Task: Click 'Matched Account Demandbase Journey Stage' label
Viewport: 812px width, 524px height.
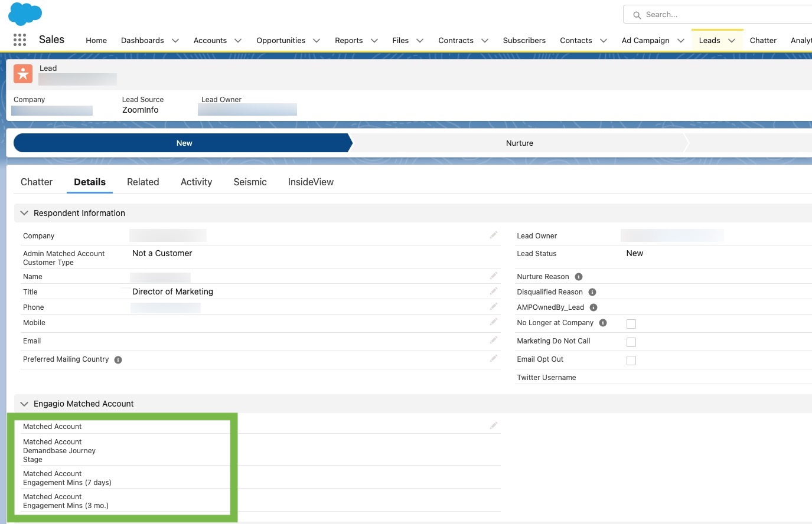Action: (x=59, y=451)
